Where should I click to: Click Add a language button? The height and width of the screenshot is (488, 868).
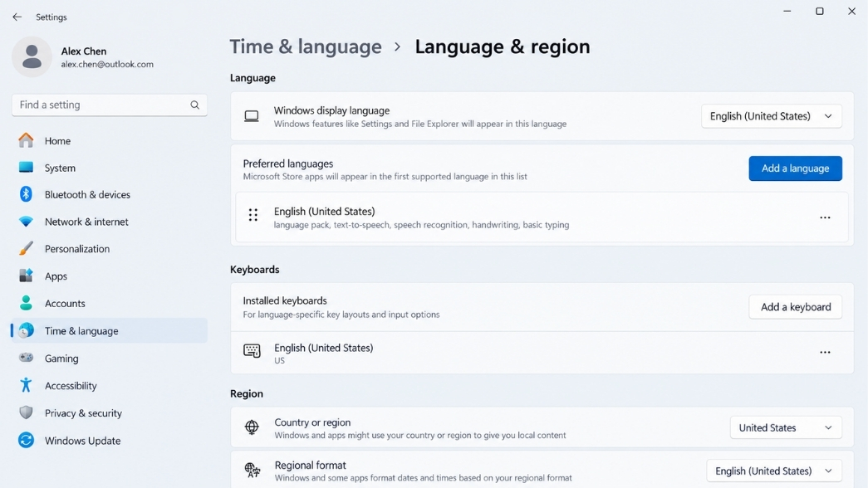[795, 168]
